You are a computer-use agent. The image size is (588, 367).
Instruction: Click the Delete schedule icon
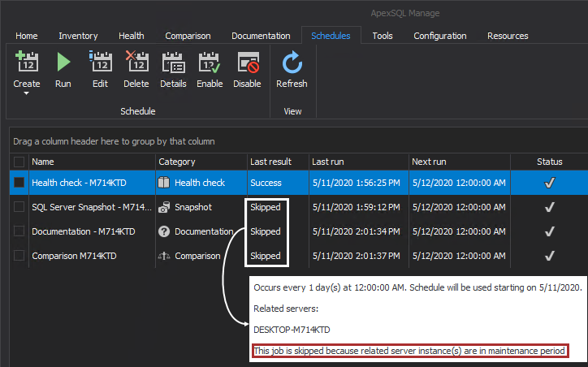(137, 62)
